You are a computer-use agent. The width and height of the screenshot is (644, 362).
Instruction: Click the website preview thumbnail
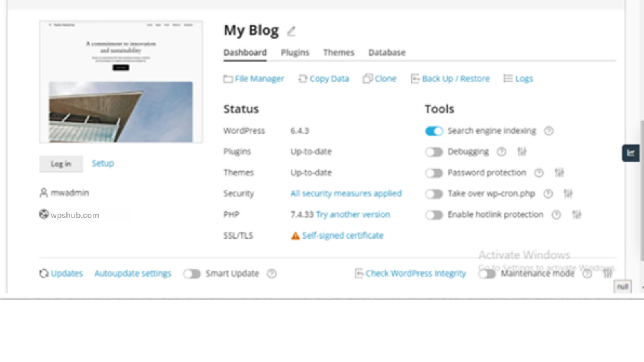pos(121,82)
